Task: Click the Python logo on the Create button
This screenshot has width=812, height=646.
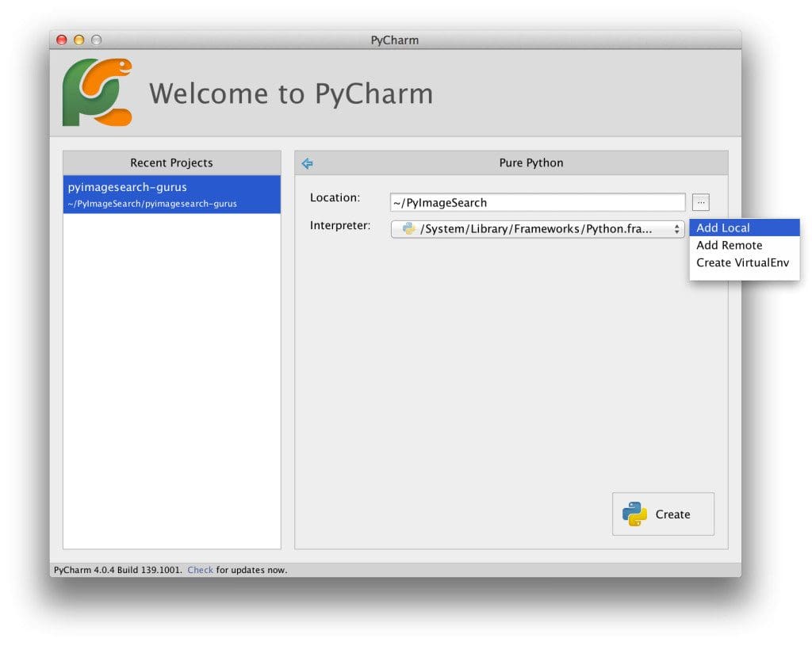Action: [635, 514]
